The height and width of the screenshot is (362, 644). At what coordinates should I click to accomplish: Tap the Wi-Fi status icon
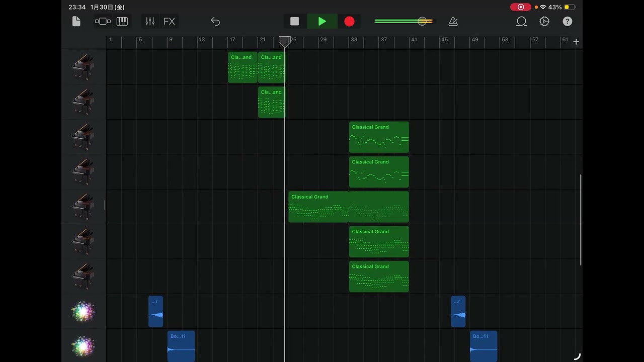click(543, 7)
